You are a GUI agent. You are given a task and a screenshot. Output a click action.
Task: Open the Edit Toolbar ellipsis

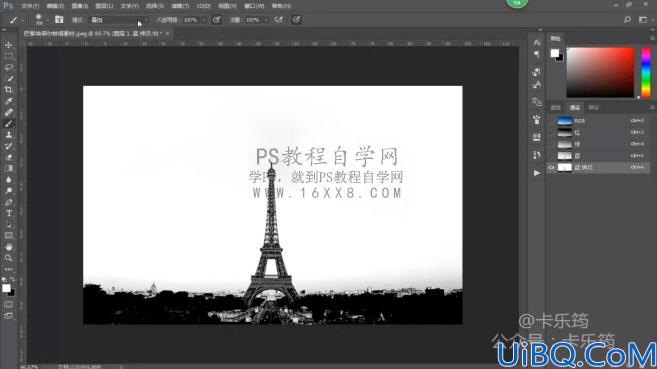click(x=8, y=269)
